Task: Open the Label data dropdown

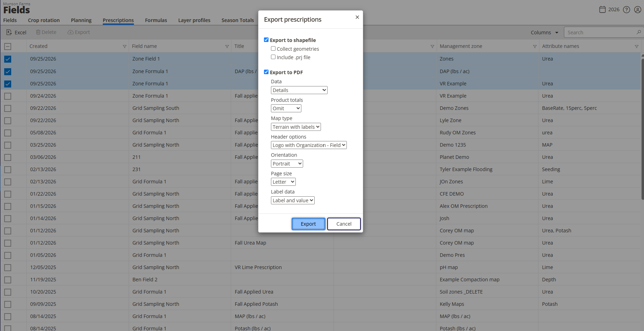Action: coord(293,200)
